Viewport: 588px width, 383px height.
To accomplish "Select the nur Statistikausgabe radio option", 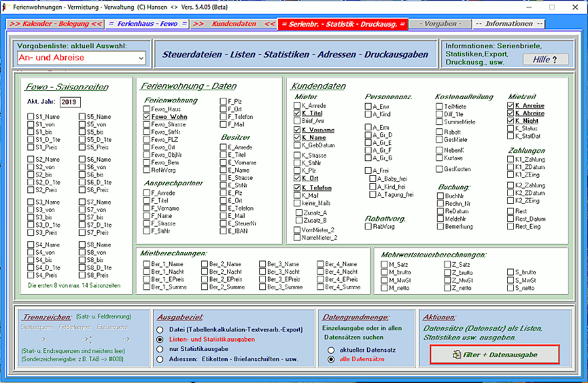I will point(159,348).
